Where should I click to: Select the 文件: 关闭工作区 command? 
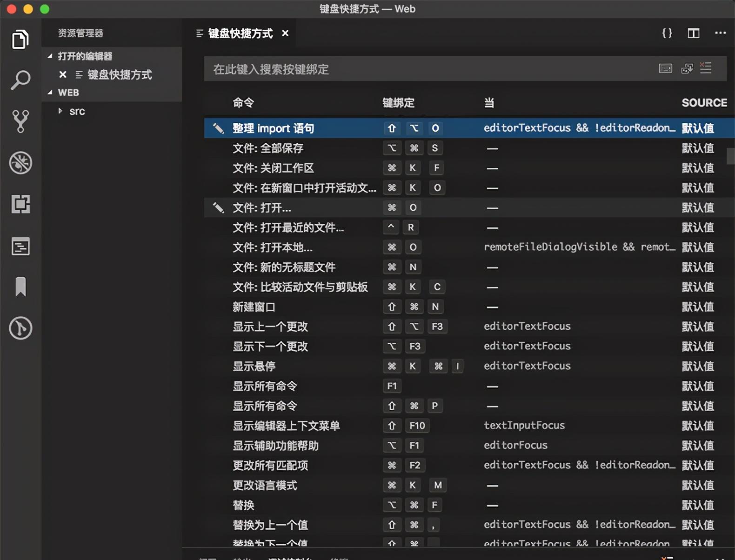pos(273,168)
